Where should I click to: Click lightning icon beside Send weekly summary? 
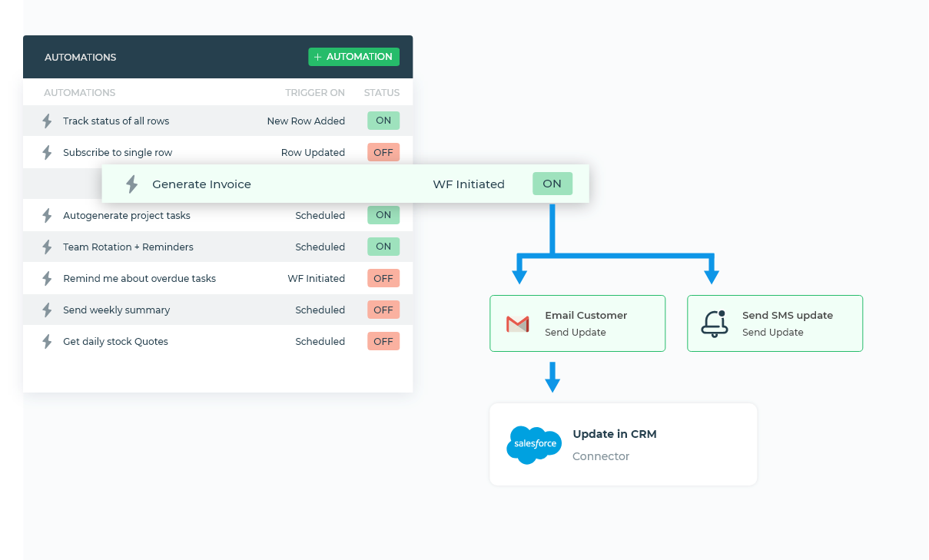pyautogui.click(x=47, y=310)
